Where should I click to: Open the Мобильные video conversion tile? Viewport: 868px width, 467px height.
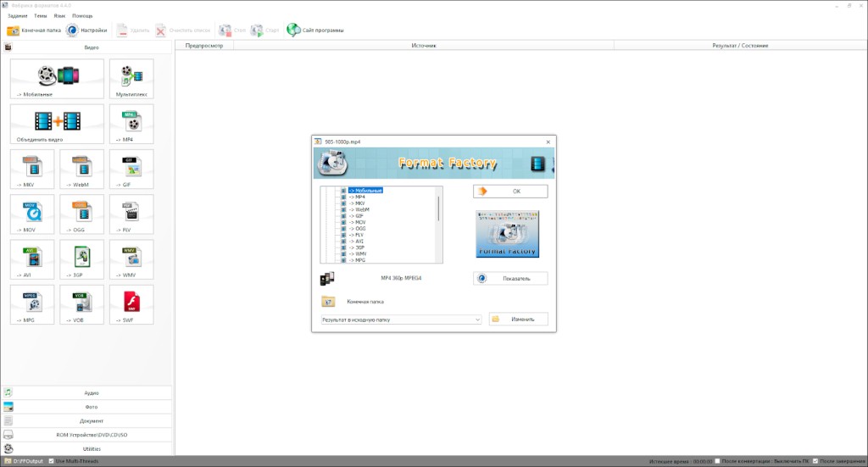point(57,79)
